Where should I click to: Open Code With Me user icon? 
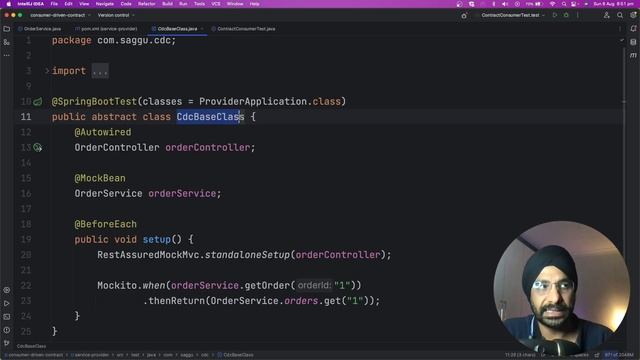coord(607,15)
